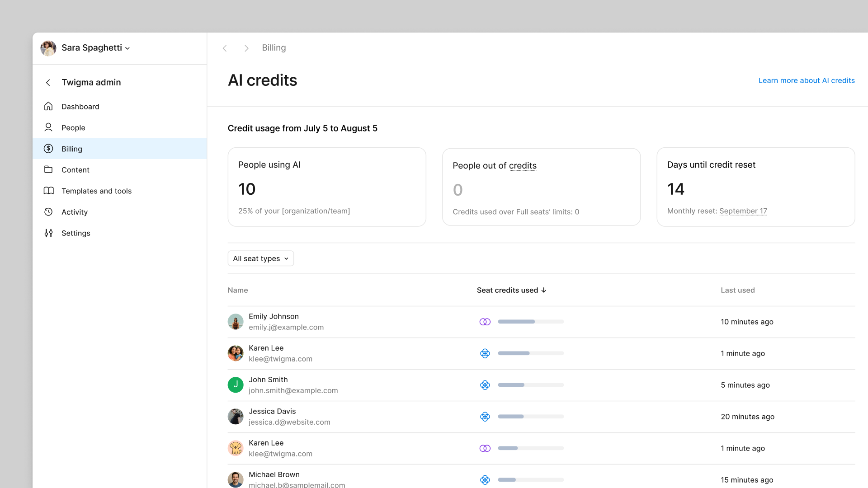The width and height of the screenshot is (868, 488).
Task: Toggle sort on the Seat credits used column
Action: (x=511, y=290)
